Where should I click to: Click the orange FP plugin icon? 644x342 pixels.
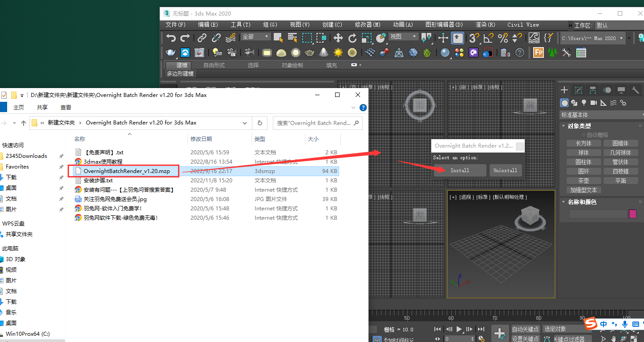539,52
